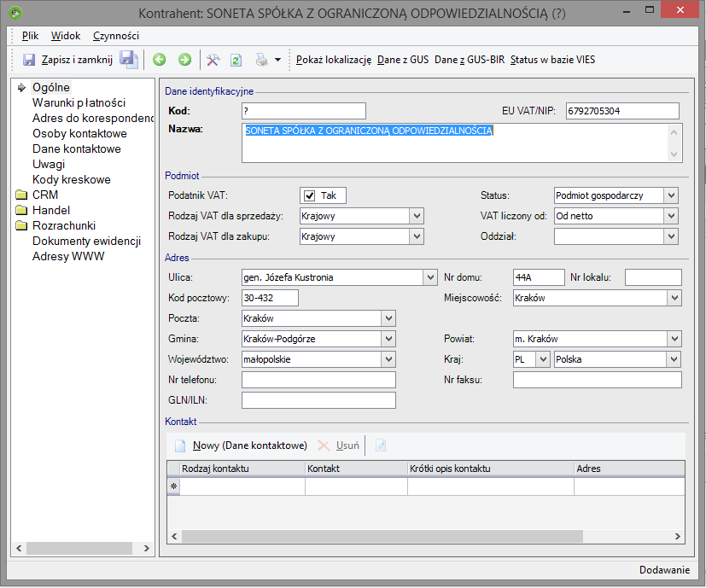Open the Plik menu
Screen dimensions: 706x588
click(x=30, y=36)
